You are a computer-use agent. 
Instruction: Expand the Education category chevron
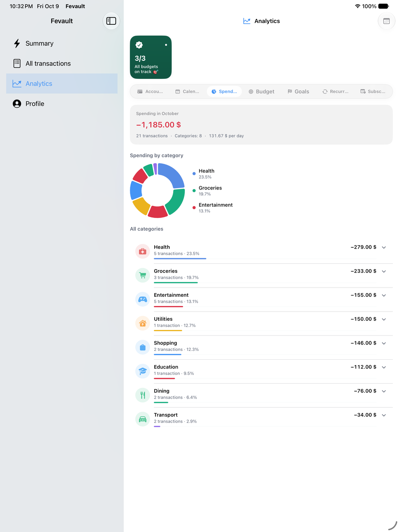coord(383,367)
